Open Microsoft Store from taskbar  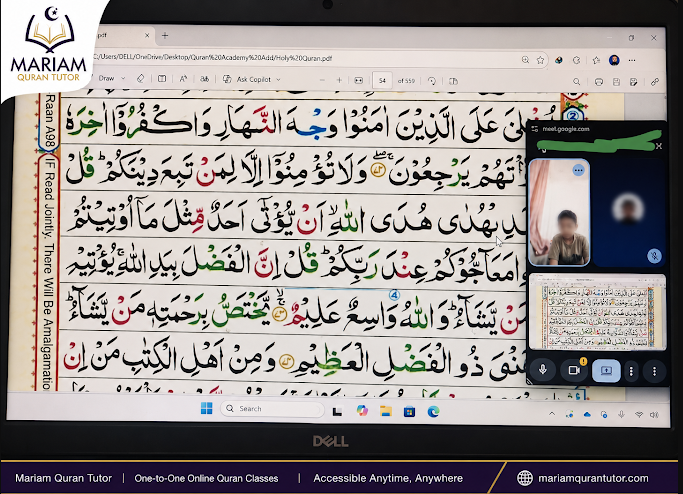point(409,411)
